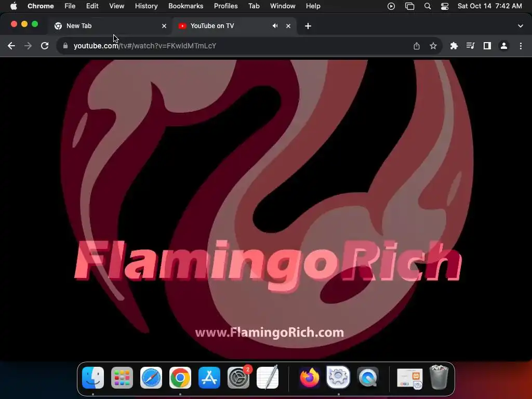The height and width of the screenshot is (399, 532).
Task: Bookmark this tab with star icon
Action: tap(433, 46)
